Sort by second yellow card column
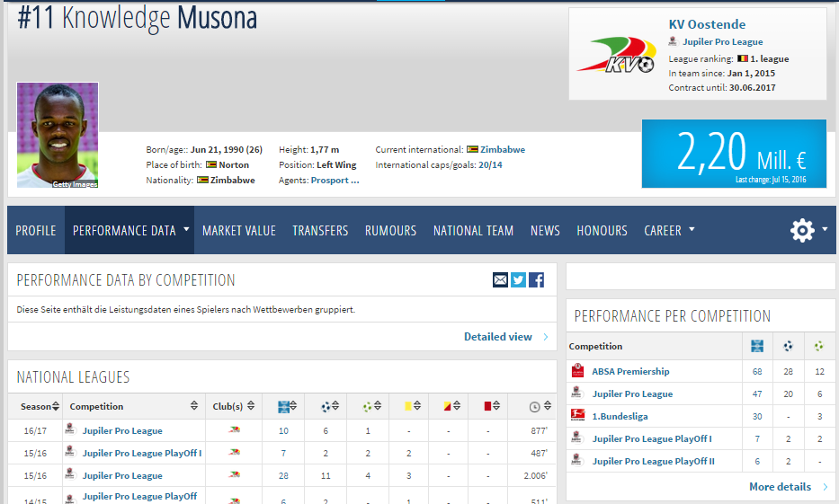 [x=451, y=406]
